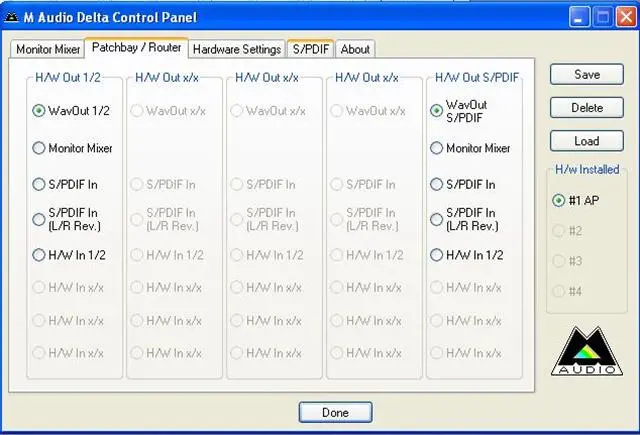Screen dimensions: 640x435
Task: Pick S/PDIF In (L/R Rev.) for S/PDIF output
Action: [437, 219]
